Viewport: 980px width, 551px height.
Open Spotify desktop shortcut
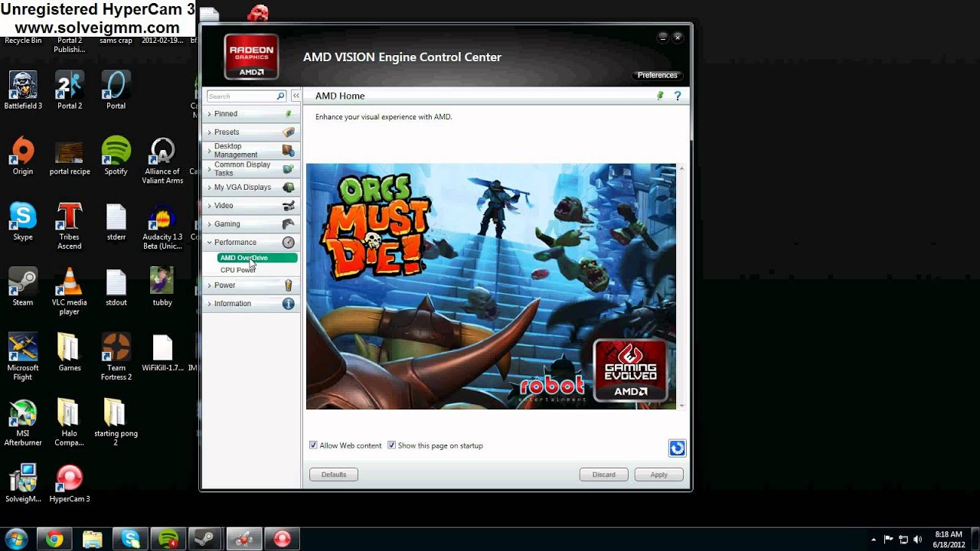(x=116, y=156)
